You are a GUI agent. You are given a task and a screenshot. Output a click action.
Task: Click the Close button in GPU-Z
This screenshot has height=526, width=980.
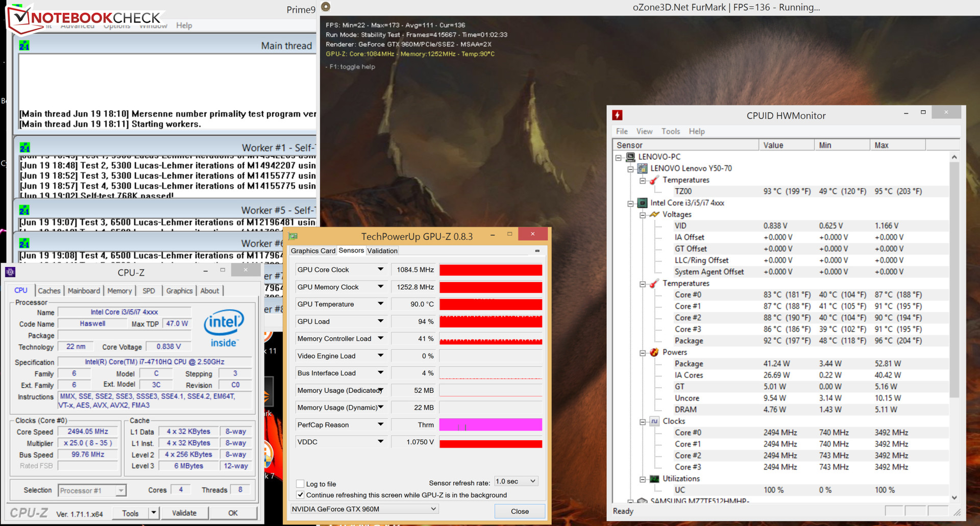(520, 511)
